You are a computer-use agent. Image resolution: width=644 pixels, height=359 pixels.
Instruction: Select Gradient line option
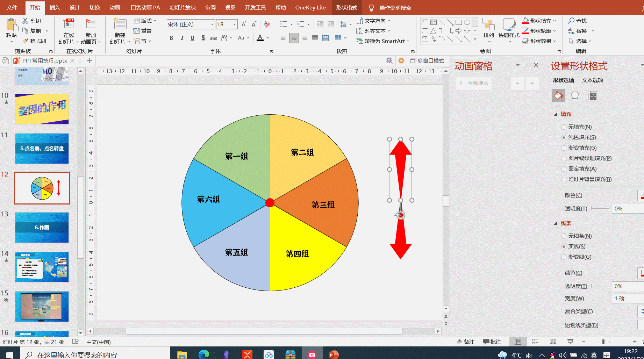[576, 257]
